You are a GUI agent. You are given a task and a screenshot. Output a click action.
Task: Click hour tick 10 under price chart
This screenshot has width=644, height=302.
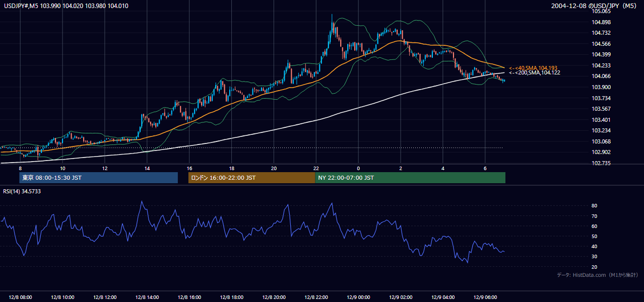[x=62, y=168]
